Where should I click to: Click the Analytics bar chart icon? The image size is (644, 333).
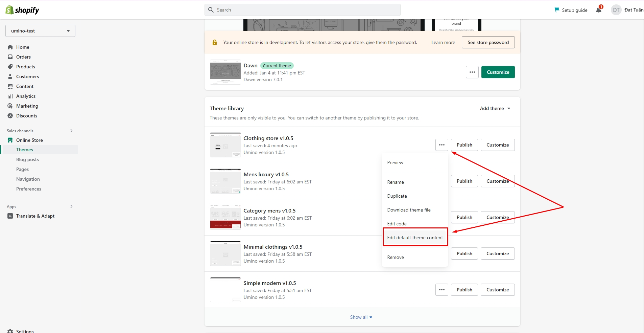tap(10, 96)
